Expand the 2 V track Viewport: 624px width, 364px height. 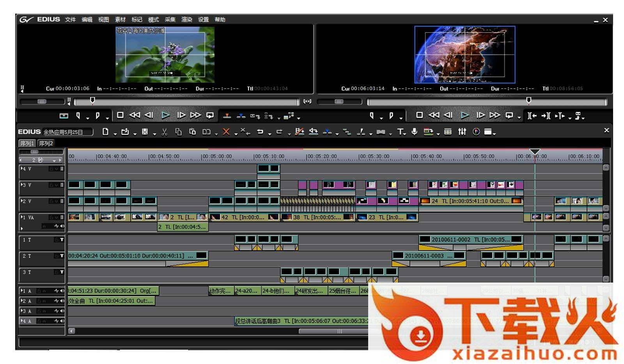pyautogui.click(x=21, y=201)
